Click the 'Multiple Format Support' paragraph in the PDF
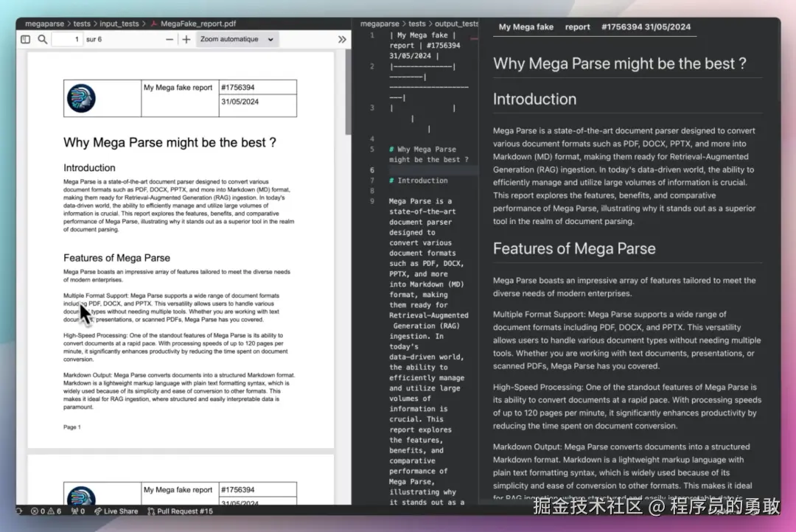 [x=172, y=307]
